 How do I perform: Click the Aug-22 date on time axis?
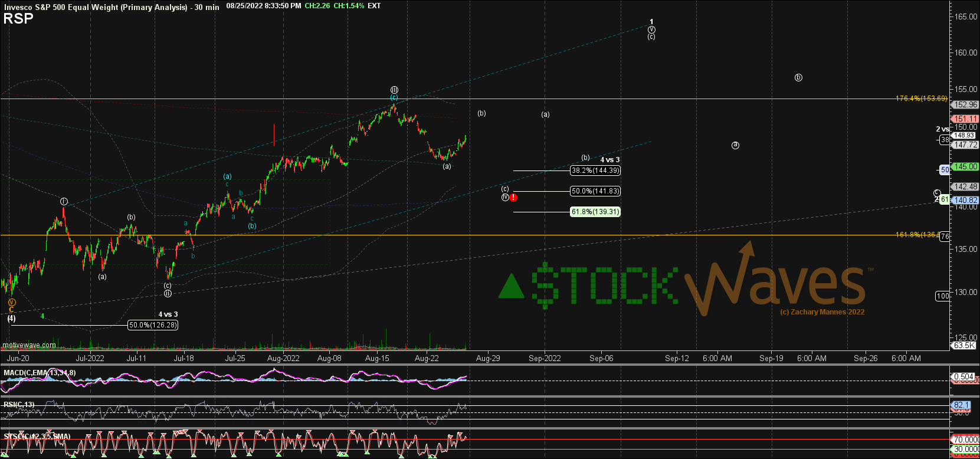pos(427,358)
